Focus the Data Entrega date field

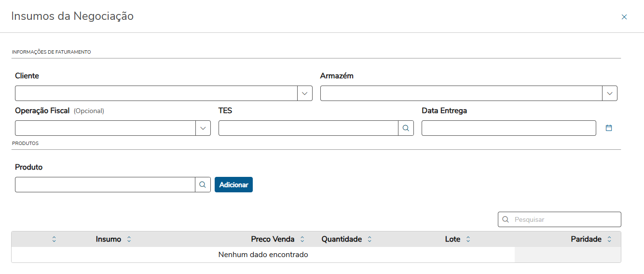pos(508,128)
